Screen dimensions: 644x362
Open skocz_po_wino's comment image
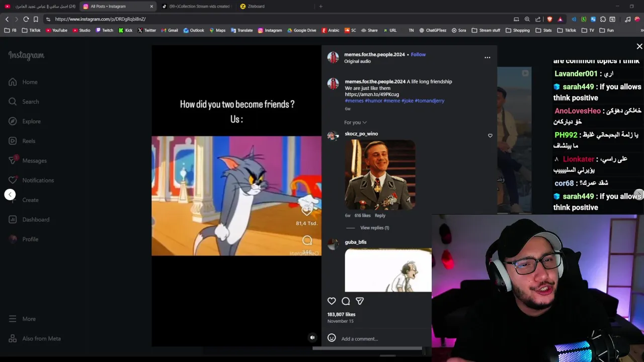[380, 174]
